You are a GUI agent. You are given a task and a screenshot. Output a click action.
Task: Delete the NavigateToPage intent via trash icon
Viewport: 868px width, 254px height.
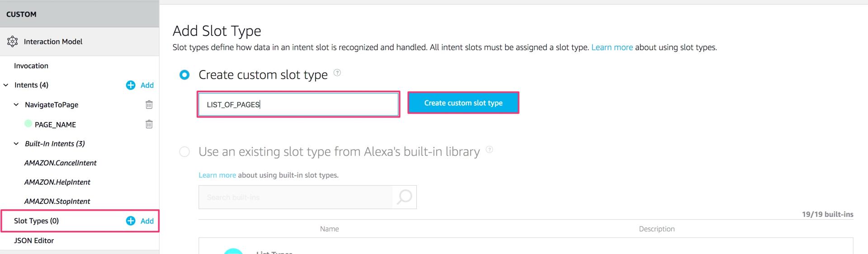pos(149,105)
